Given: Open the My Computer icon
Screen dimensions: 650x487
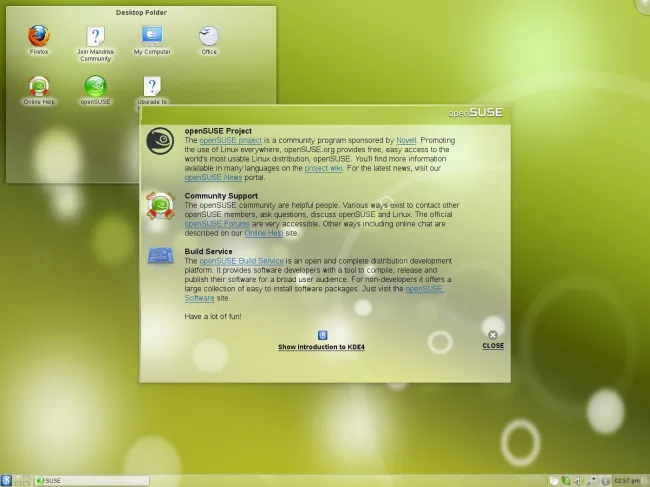Looking at the screenshot, I should pos(152,37).
